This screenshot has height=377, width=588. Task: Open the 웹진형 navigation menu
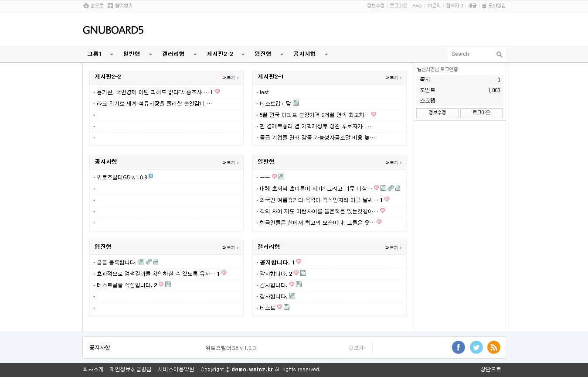(263, 54)
